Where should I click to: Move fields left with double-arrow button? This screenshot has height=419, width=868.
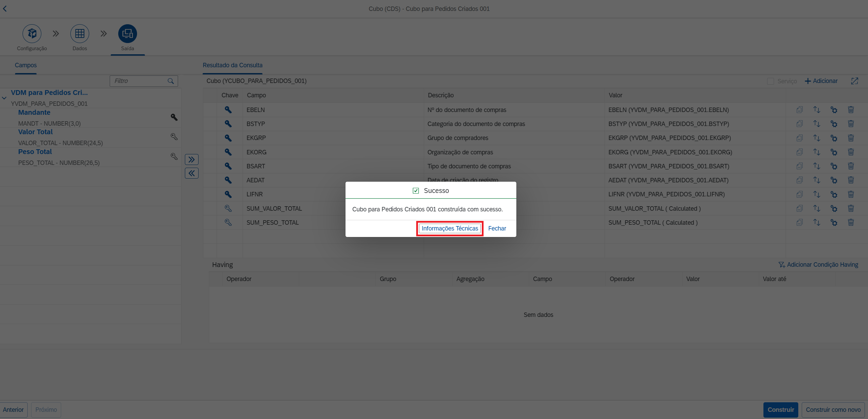coord(192,173)
